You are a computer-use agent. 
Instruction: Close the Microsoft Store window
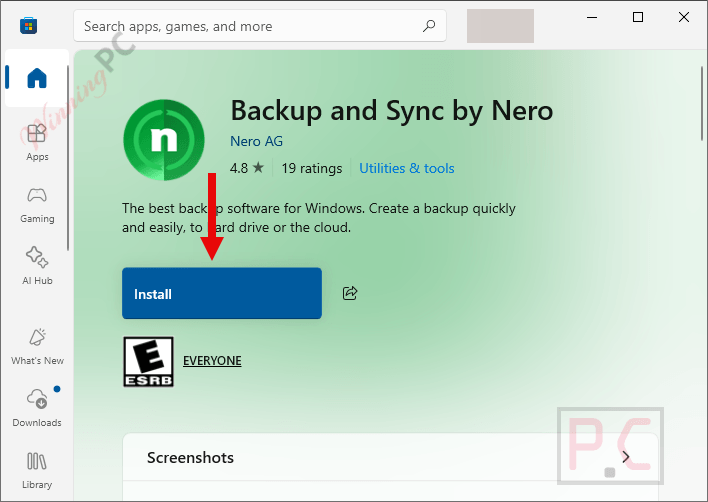pyautogui.click(x=684, y=17)
